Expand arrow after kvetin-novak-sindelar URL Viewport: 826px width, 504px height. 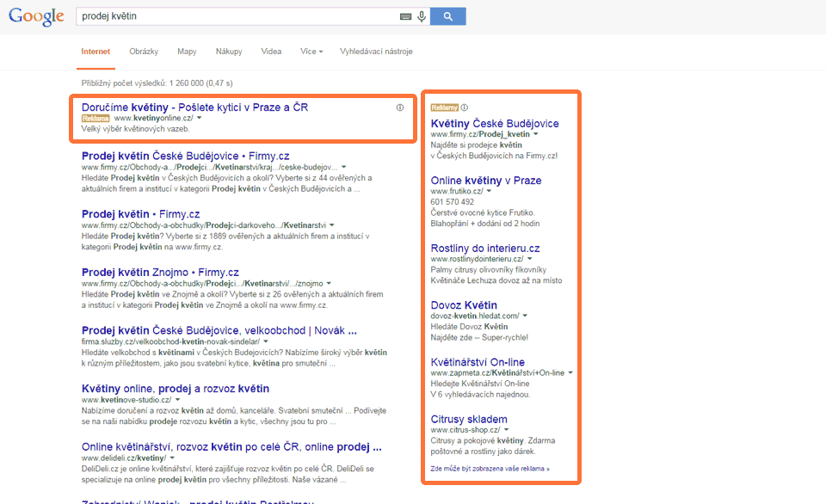(266, 341)
